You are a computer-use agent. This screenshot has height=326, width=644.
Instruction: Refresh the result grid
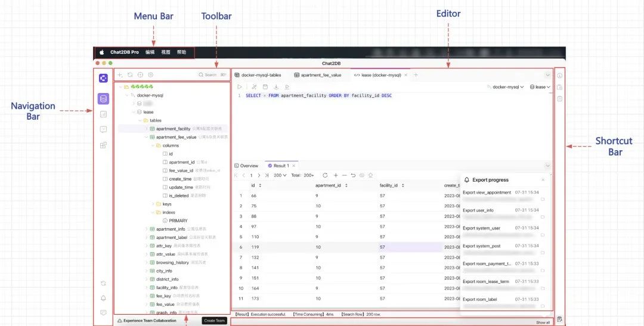tap(326, 175)
